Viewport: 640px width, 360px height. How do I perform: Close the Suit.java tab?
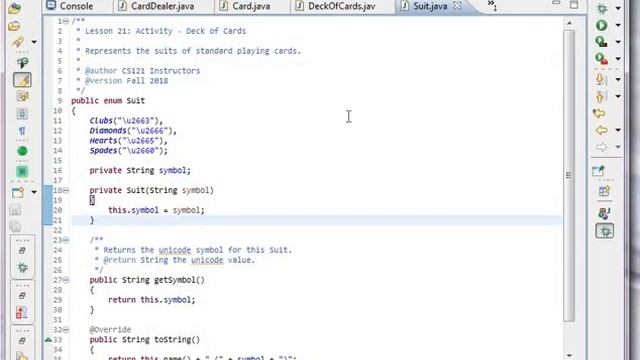[457, 6]
